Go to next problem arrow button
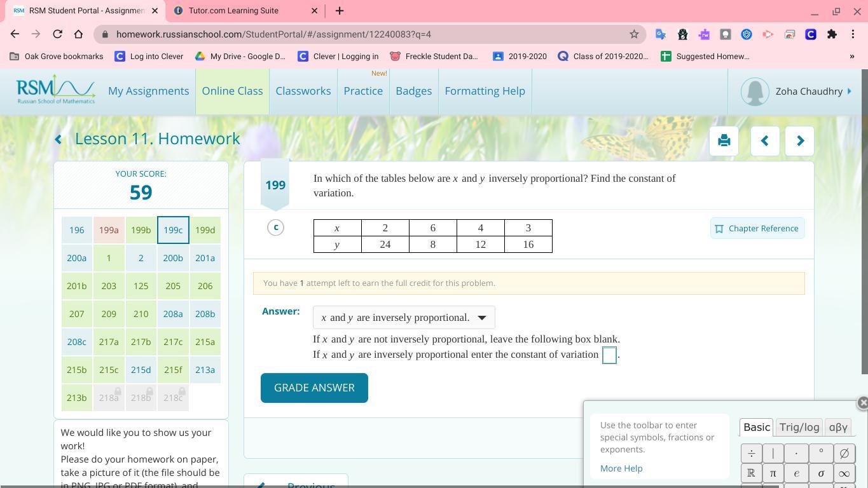 [800, 140]
